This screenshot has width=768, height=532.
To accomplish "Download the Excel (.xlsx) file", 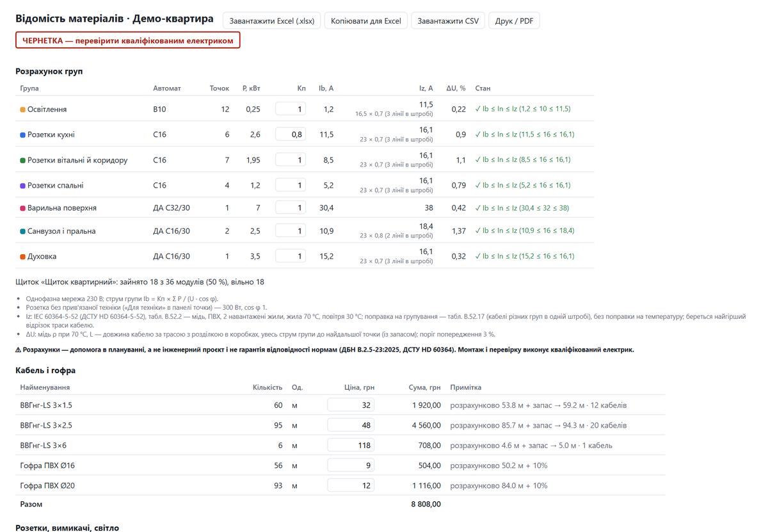I will tap(272, 21).
